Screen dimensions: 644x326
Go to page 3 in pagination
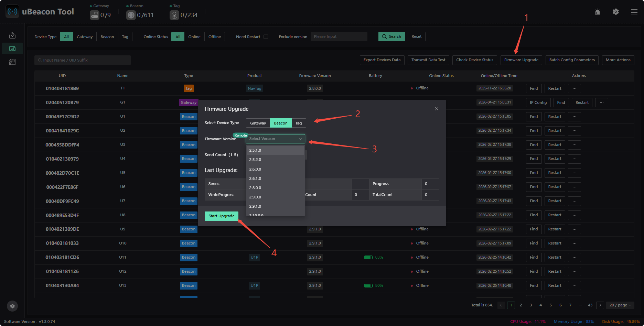point(531,305)
